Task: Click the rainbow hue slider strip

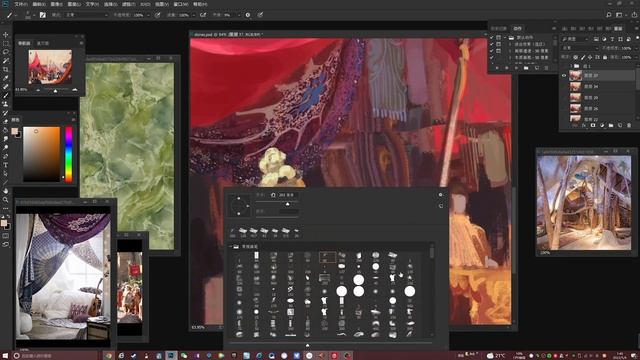Action: (x=69, y=154)
